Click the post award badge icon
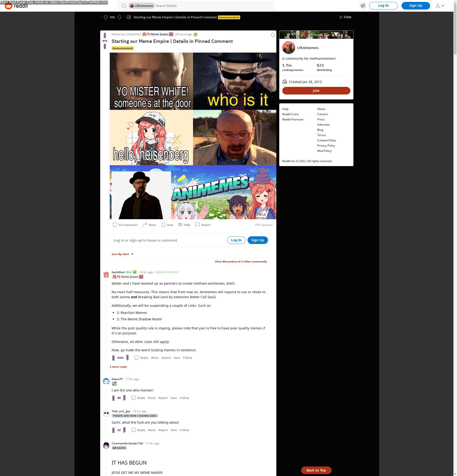This screenshot has width=457, height=476. pos(195,35)
